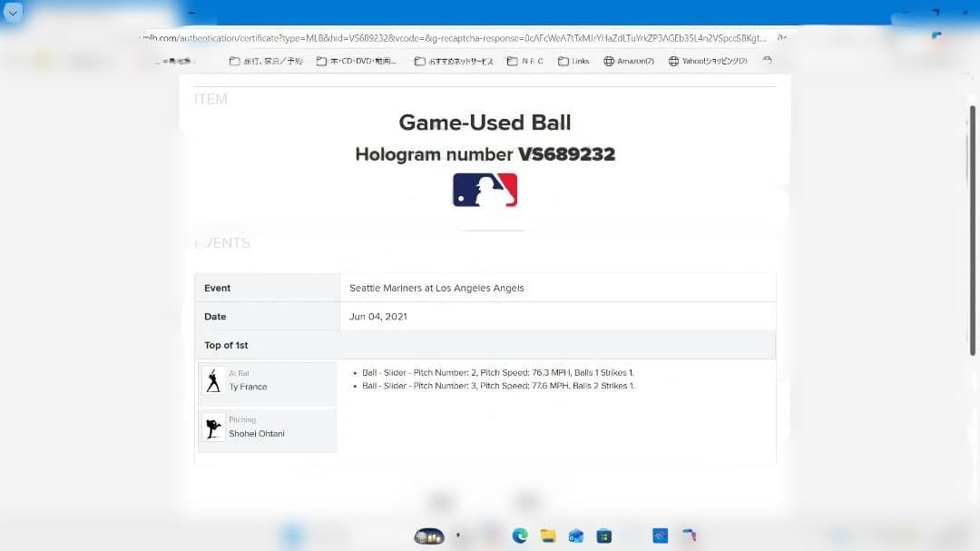Open Microsoft Edge from the taskbar
This screenshot has height=551, width=980.
click(520, 536)
